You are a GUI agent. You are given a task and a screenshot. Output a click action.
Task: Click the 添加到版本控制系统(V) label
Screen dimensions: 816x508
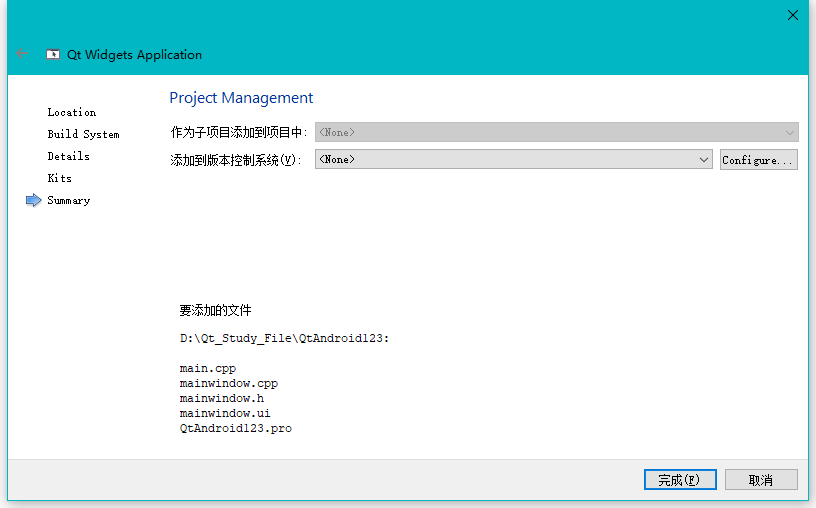[x=236, y=160]
